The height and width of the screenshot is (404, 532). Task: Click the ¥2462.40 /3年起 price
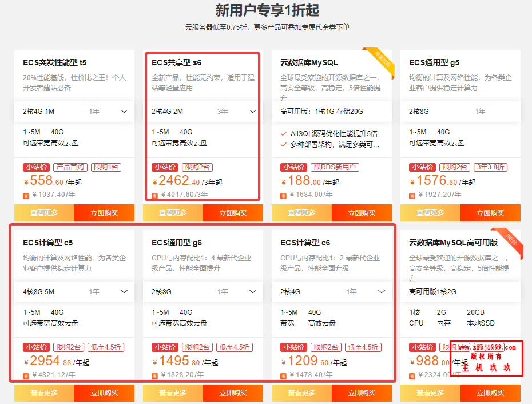click(187, 181)
